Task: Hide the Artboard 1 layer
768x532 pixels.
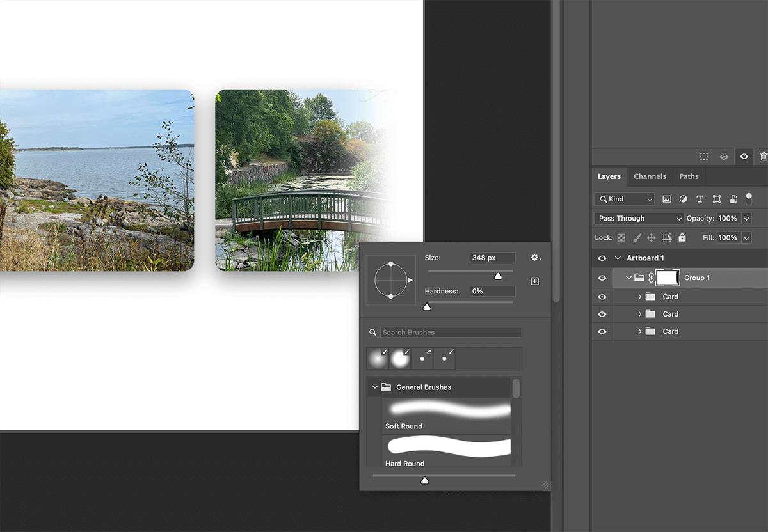Action: pos(602,258)
